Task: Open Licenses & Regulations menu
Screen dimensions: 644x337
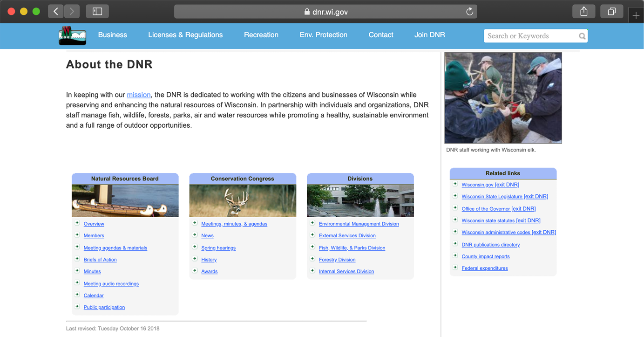Action: [185, 35]
